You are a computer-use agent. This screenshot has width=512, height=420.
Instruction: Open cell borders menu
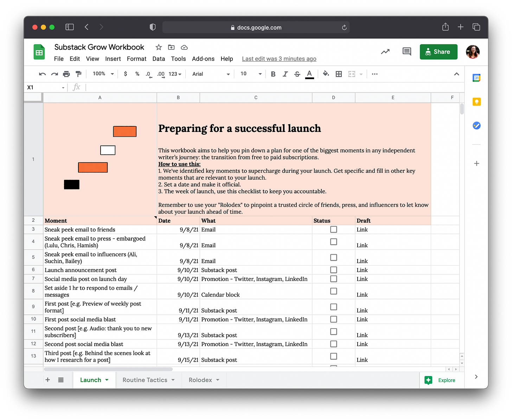[339, 74]
